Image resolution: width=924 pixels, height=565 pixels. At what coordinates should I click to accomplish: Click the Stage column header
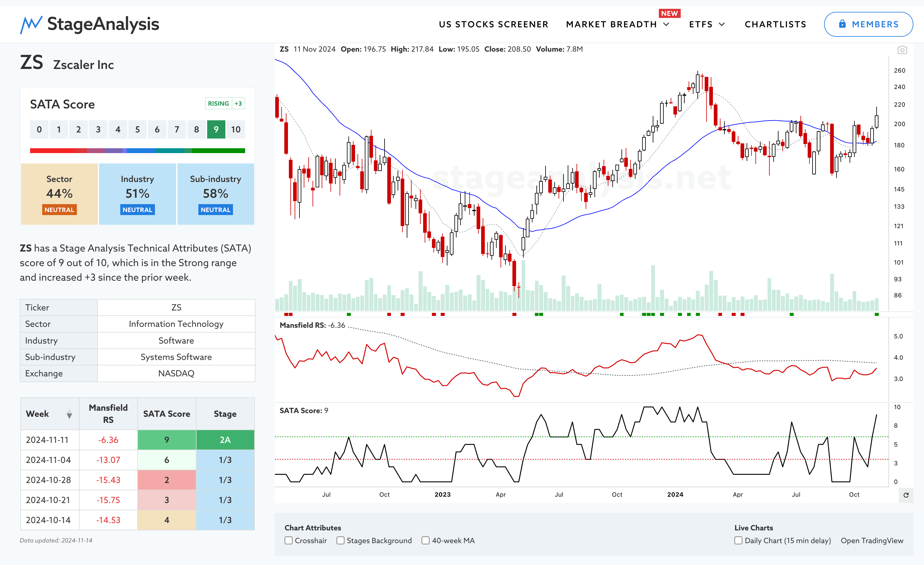225,414
